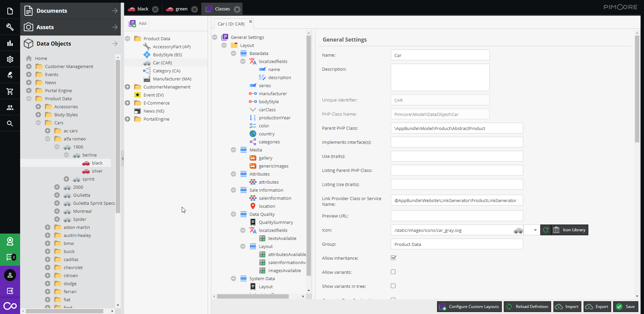The image size is (644, 314).
Task: Collapse the Basedata layout node
Action: (x=233, y=53)
